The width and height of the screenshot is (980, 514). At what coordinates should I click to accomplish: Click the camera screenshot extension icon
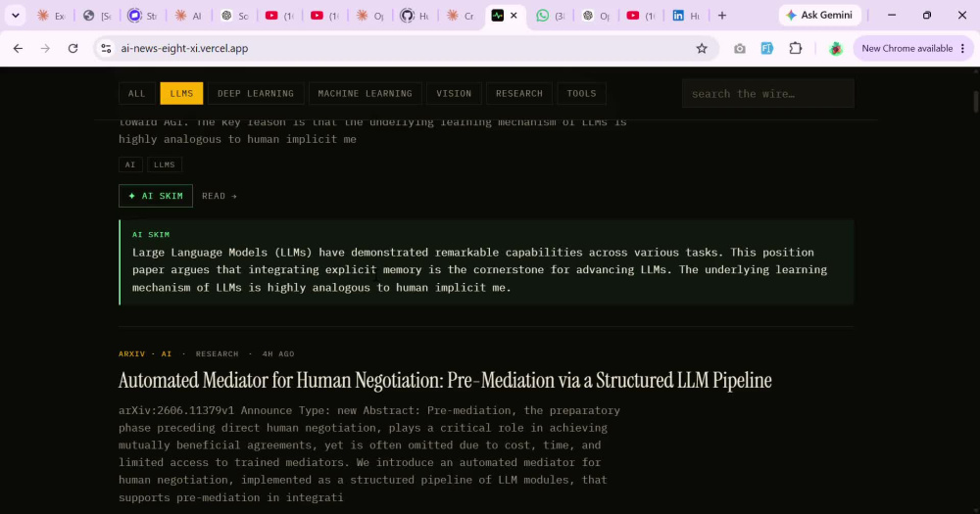[x=739, y=48]
